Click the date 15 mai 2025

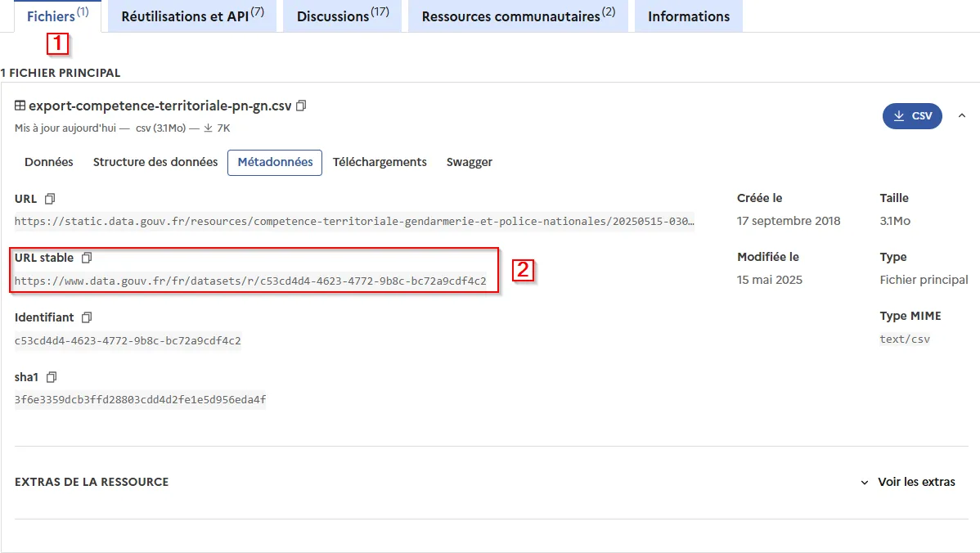pyautogui.click(x=770, y=280)
